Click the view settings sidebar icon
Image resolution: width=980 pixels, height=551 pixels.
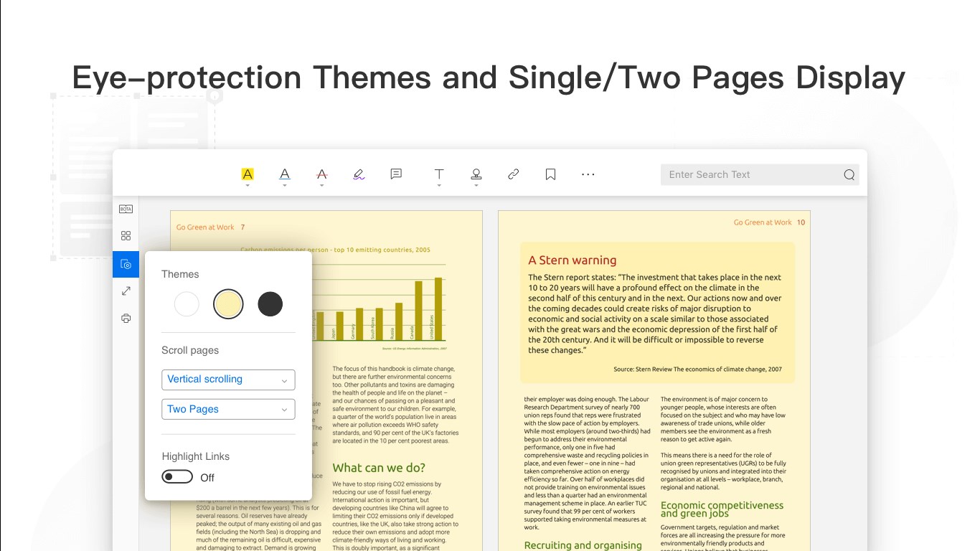coord(126,264)
